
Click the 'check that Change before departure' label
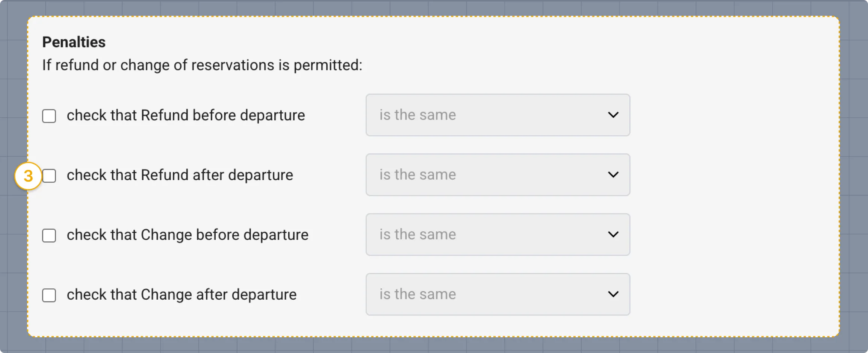pos(188,235)
